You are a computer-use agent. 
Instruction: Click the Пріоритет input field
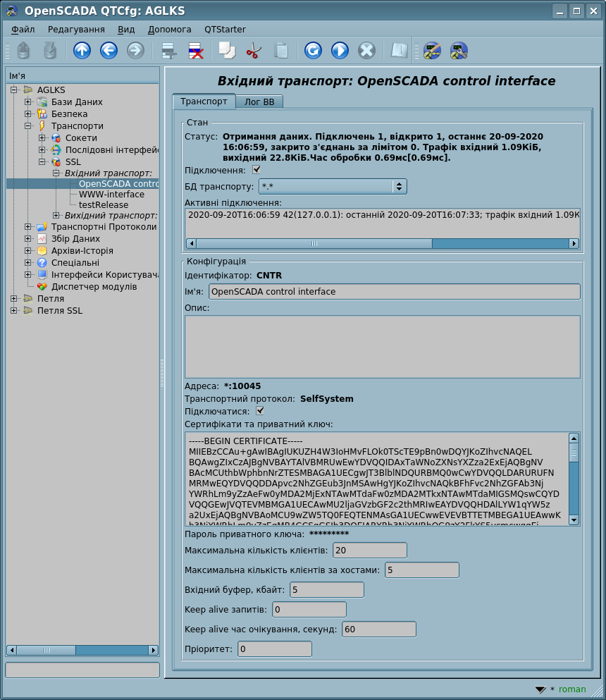click(x=275, y=649)
